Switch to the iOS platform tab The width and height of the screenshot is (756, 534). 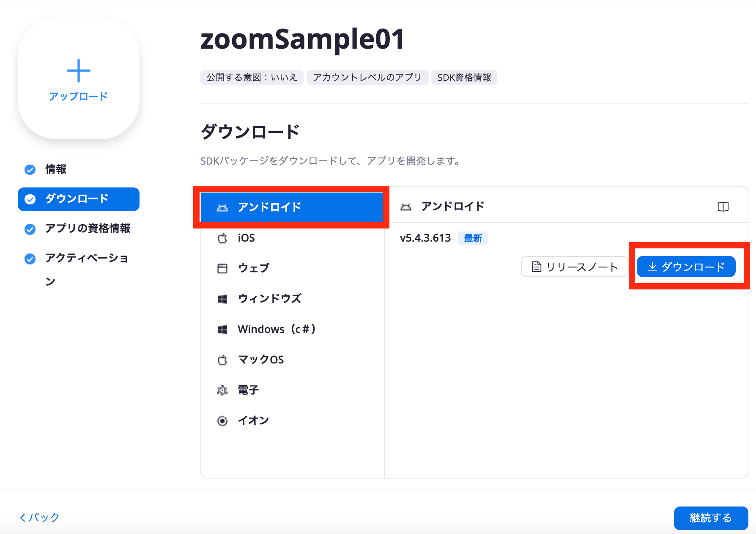[247, 238]
